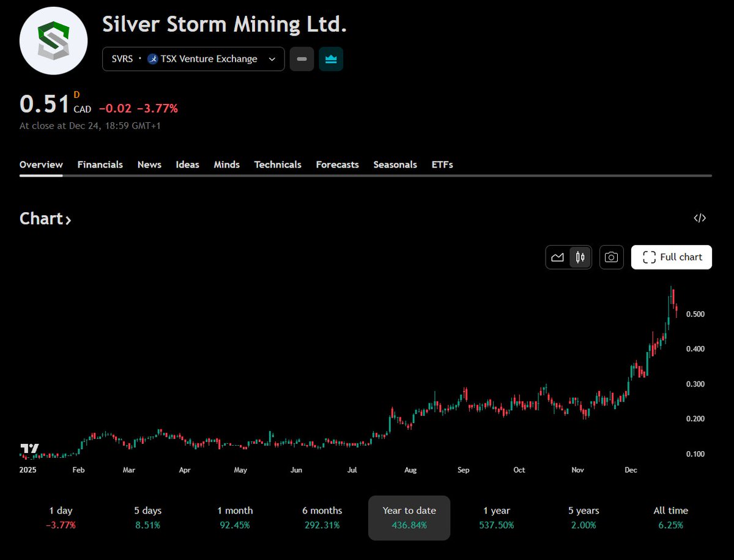Click the orange D delayed-data indicator
The height and width of the screenshot is (560, 734).
tap(76, 95)
